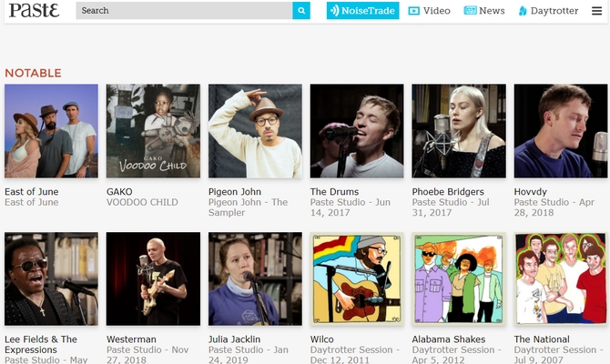Click 'Daytrotter Session - Jul 9, 2007' text

[559, 354]
